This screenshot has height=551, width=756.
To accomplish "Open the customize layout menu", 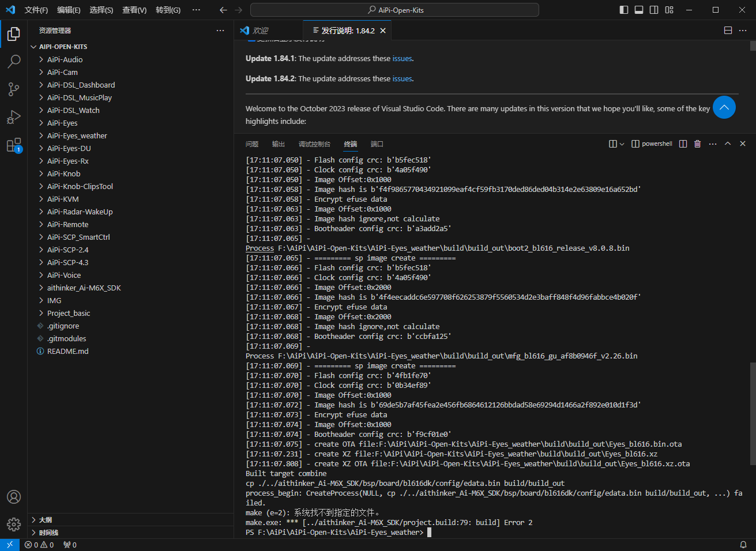I will [x=669, y=10].
